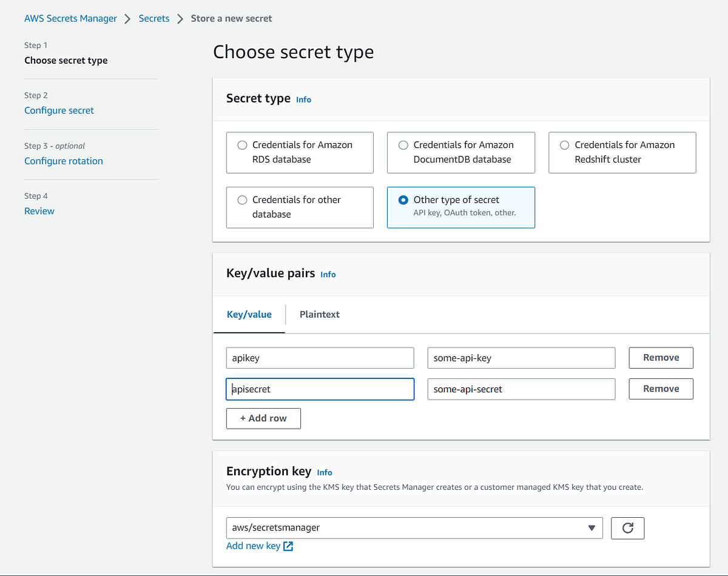
Task: Remove the apisecret key/value row
Action: (x=661, y=389)
